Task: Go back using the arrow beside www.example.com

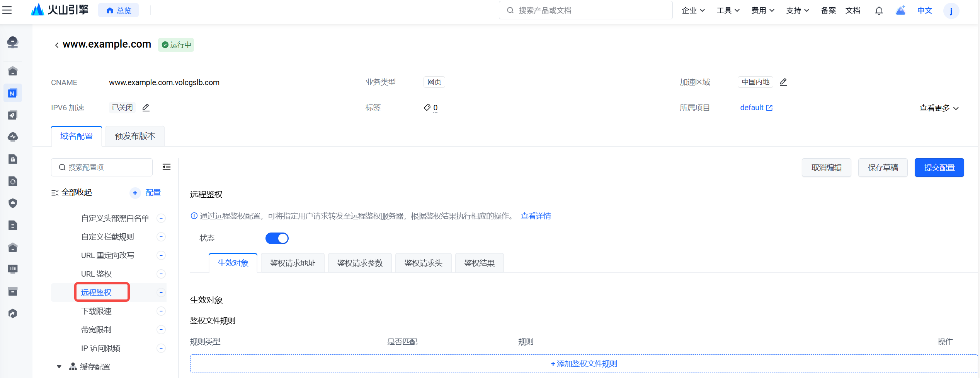Action: 56,45
